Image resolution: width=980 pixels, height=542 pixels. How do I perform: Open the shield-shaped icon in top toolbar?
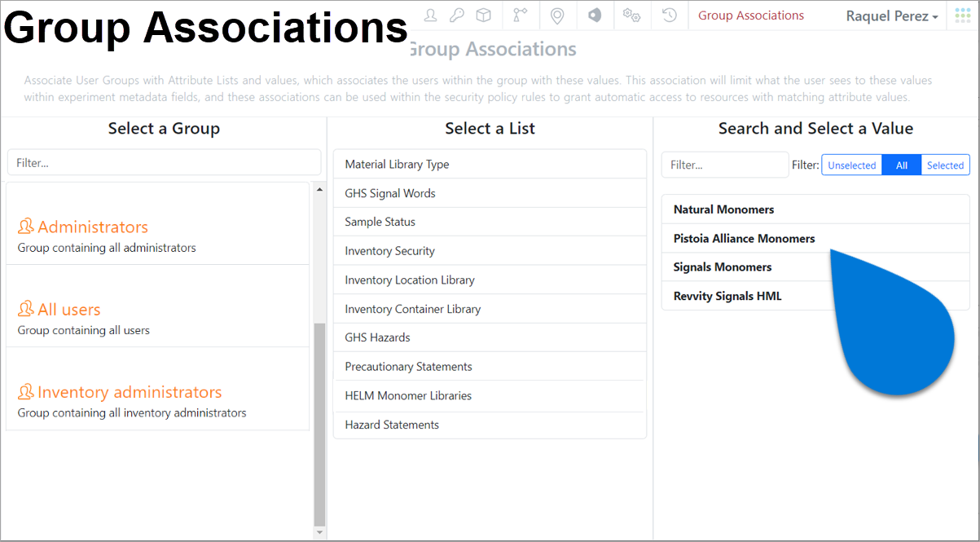(595, 15)
